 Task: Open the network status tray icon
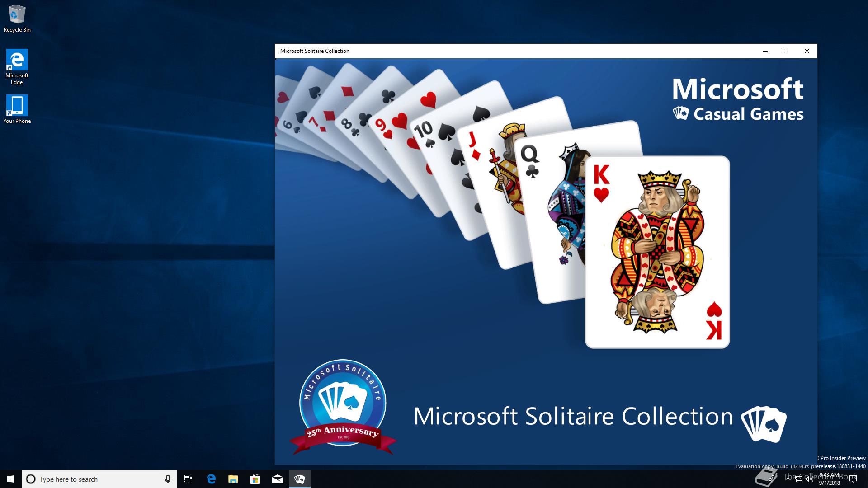point(799,479)
